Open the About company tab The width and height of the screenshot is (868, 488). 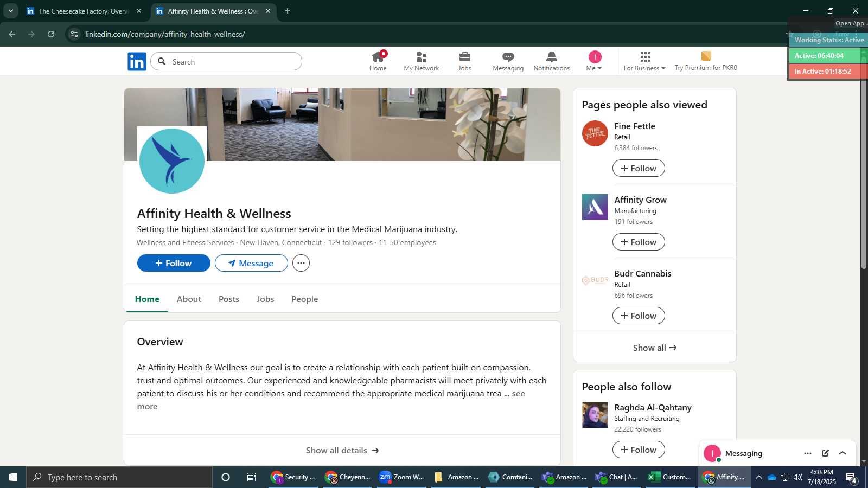[x=189, y=299]
